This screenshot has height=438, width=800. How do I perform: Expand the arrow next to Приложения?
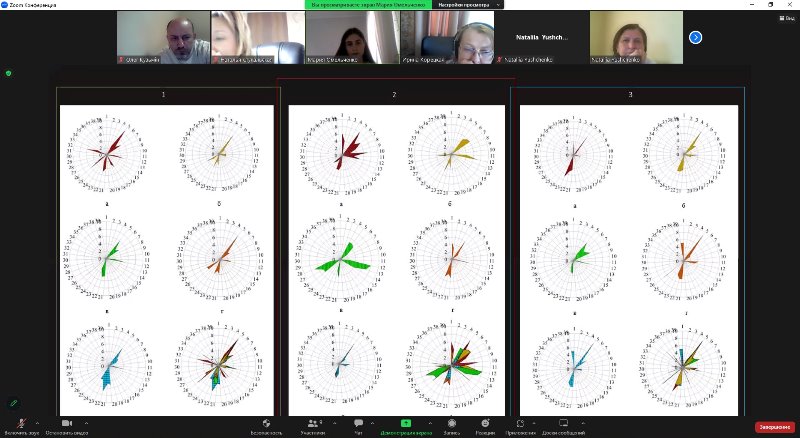534,423
